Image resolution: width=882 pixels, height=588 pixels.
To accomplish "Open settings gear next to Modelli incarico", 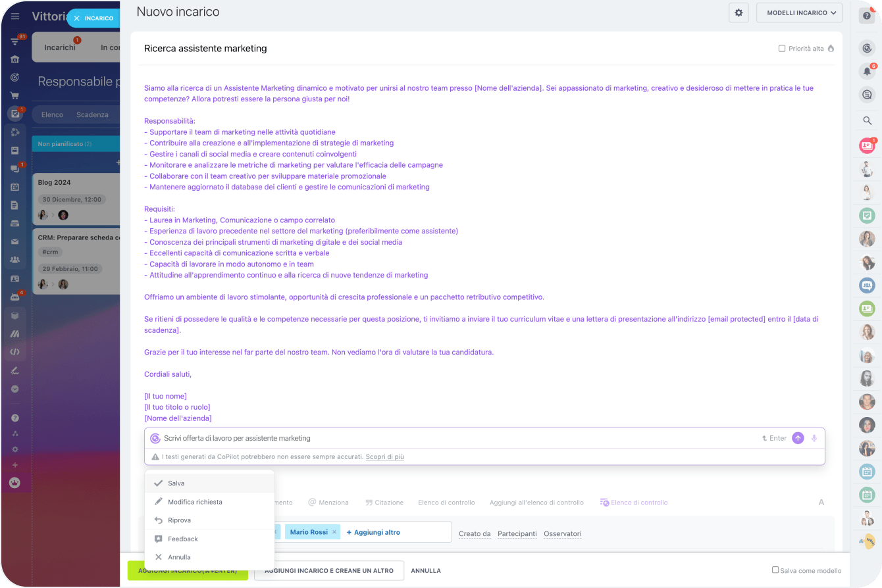I will (x=739, y=12).
